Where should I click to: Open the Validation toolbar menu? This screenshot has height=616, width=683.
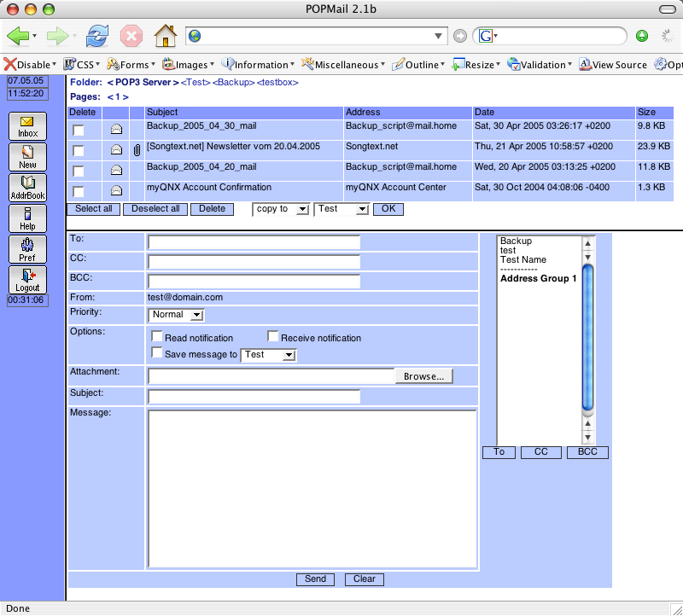pos(540,65)
